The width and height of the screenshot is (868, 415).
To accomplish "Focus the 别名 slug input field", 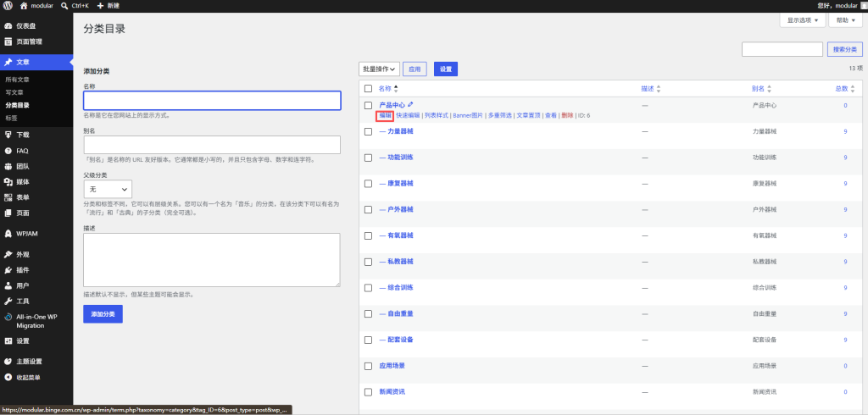I will [212, 145].
